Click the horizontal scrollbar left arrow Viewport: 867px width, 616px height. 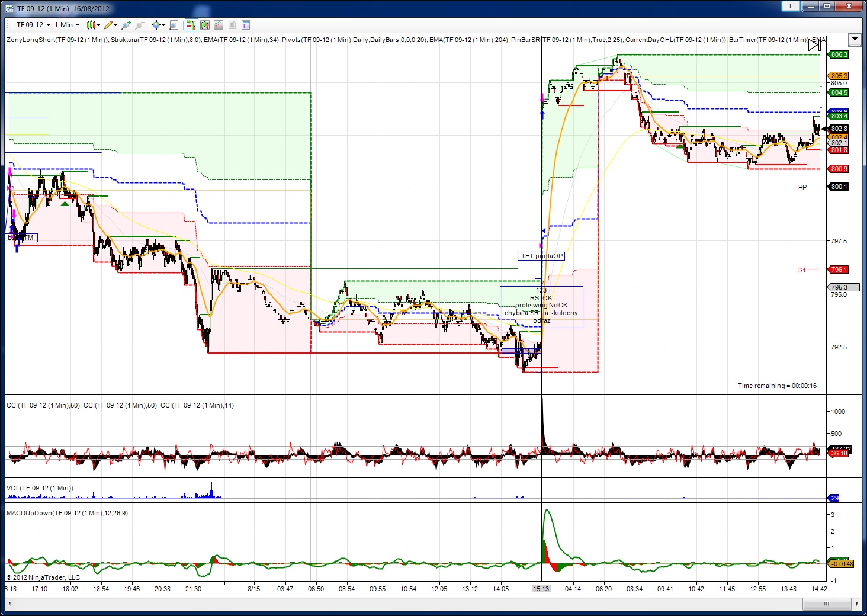[9, 604]
